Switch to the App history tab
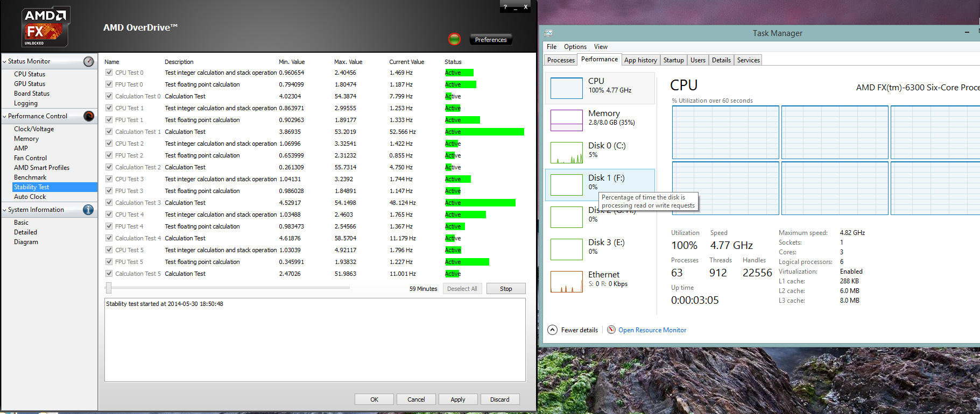980x414 pixels. 640,60
